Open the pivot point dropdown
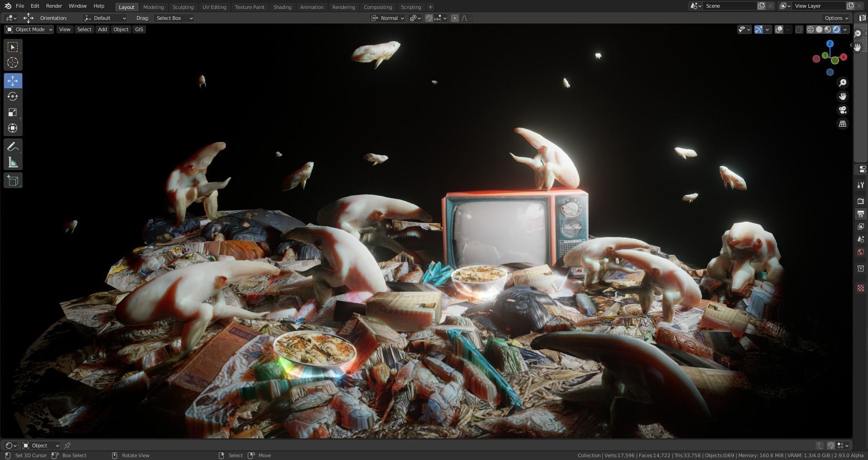Image resolution: width=868 pixels, height=460 pixels. (415, 18)
